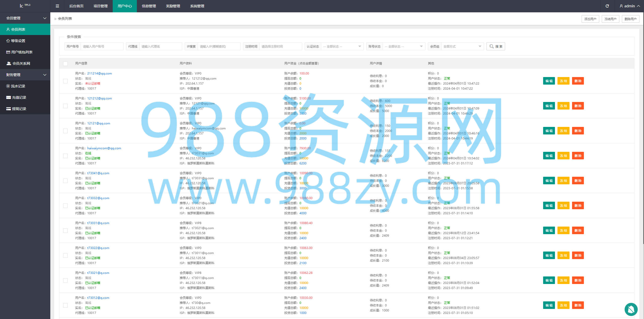
Task: Tick the select-all checkbox in table header
Action: click(x=65, y=63)
